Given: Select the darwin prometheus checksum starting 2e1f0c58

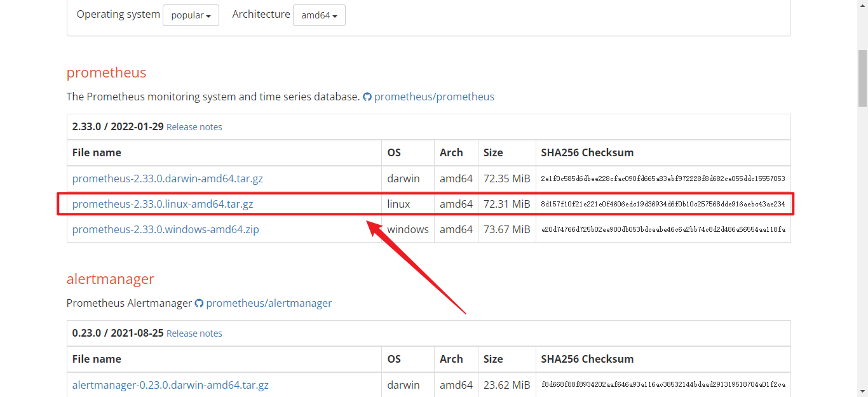Looking at the screenshot, I should point(663,179).
